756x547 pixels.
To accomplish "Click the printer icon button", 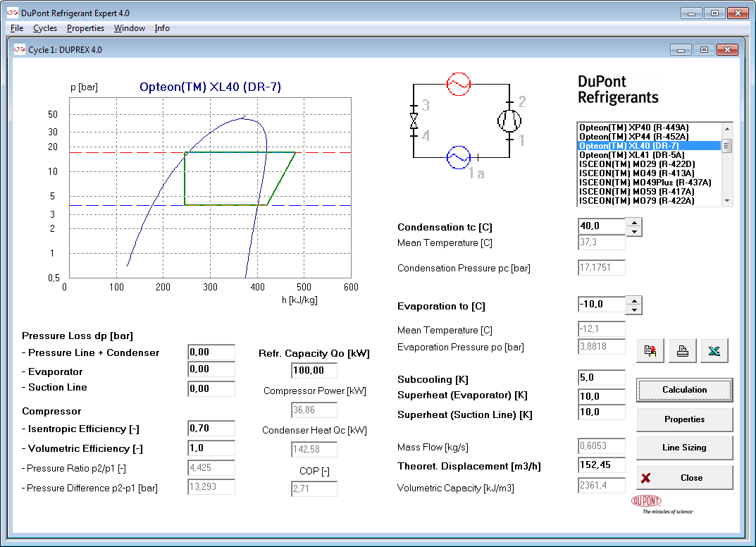I will [x=682, y=351].
